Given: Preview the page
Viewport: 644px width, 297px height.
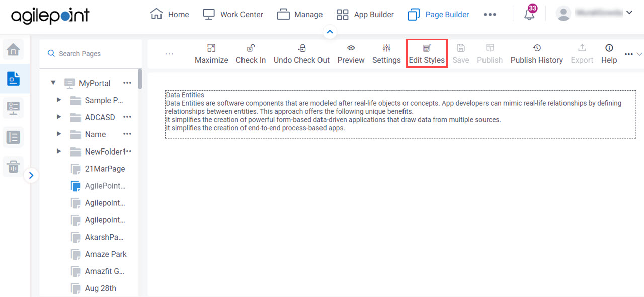Looking at the screenshot, I should pos(351,54).
